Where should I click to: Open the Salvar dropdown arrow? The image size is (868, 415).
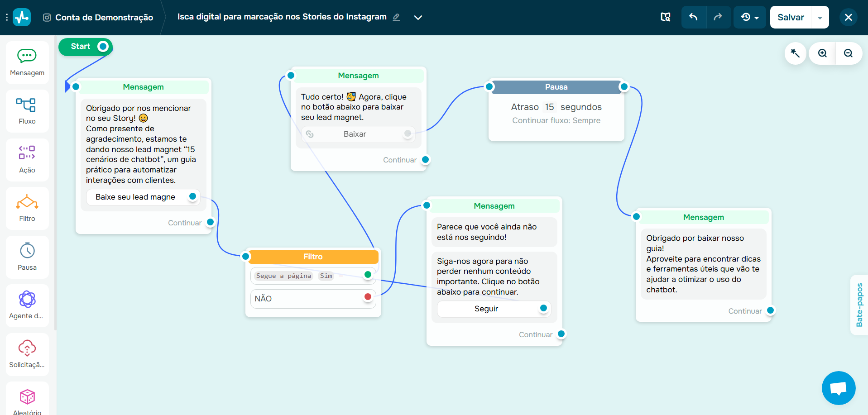820,18
